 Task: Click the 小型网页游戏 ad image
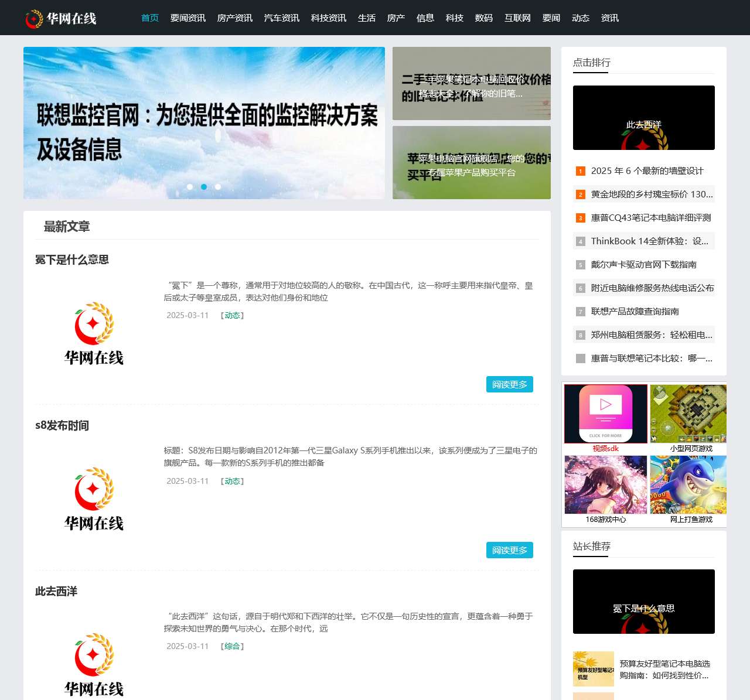pos(688,414)
